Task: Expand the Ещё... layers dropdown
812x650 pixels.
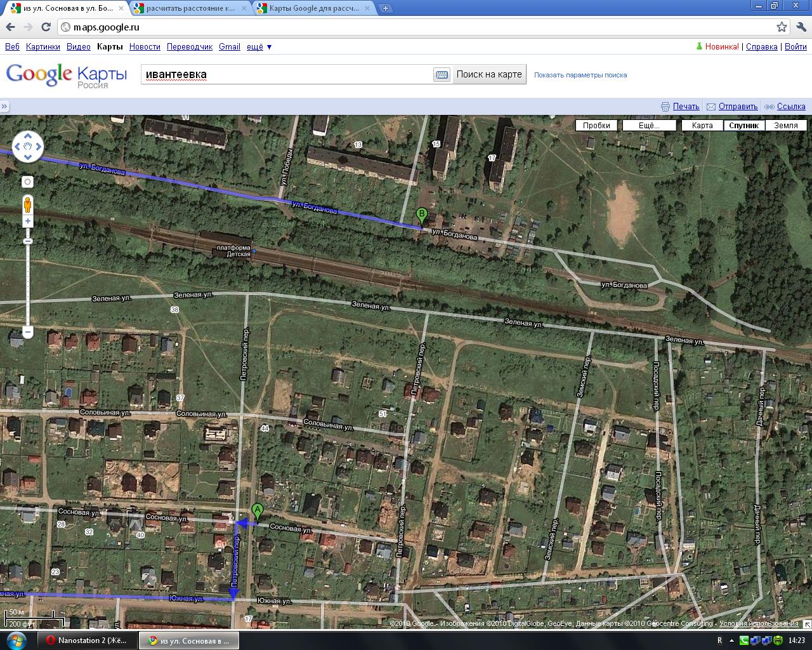Action: pyautogui.click(x=648, y=125)
